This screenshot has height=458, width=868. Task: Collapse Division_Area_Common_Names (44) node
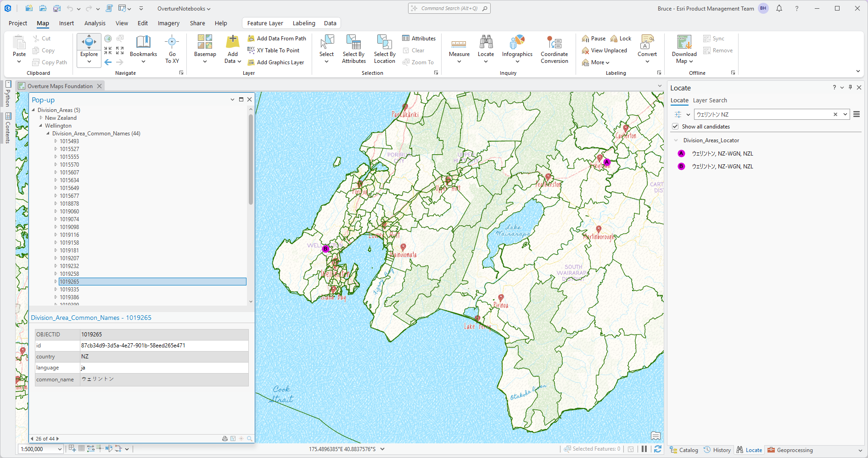click(48, 134)
